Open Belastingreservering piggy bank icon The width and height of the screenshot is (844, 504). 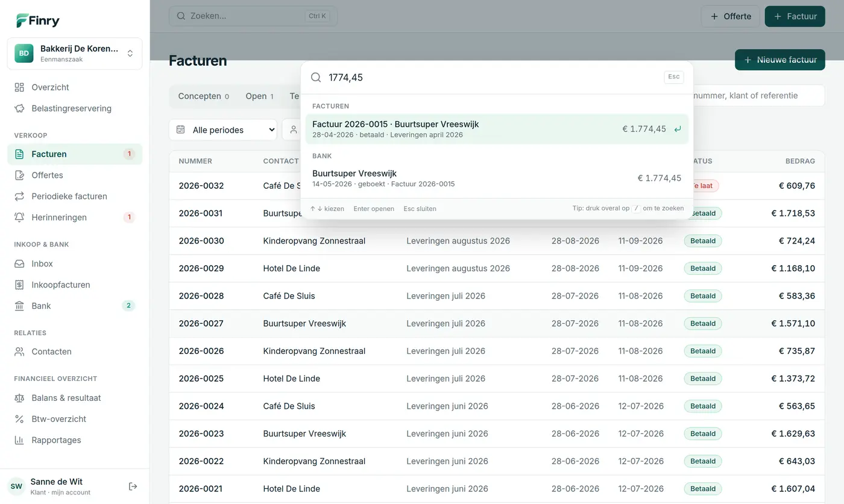click(x=19, y=109)
